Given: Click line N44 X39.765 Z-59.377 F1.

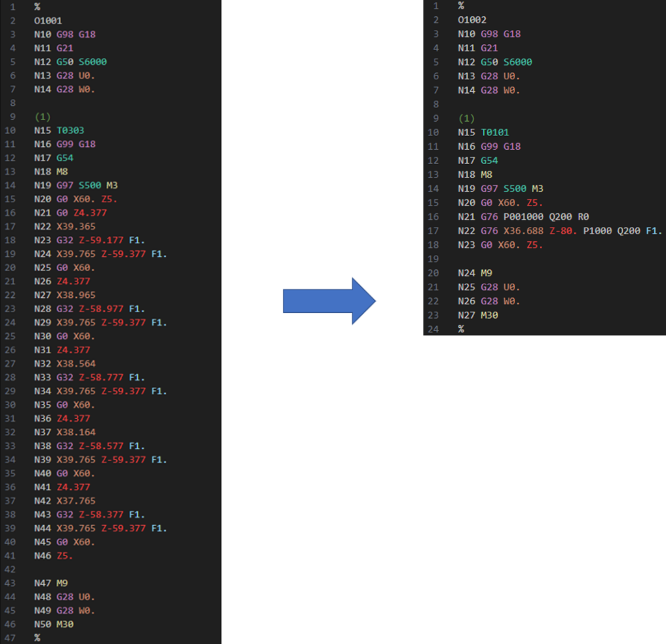Looking at the screenshot, I should click(100, 528).
